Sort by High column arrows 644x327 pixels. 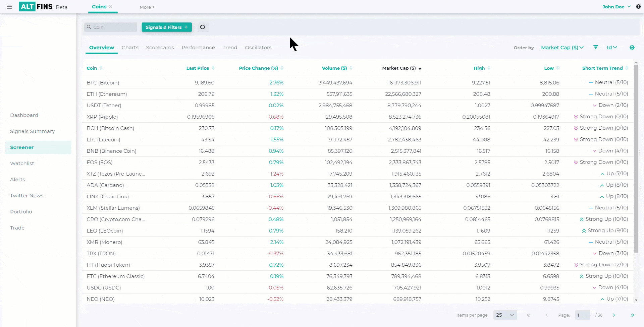click(x=489, y=68)
